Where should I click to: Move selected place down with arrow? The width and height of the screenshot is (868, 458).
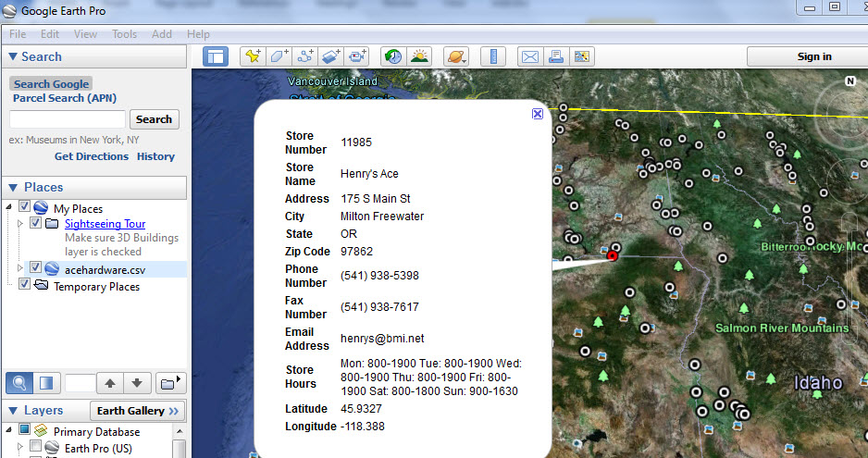tap(137, 383)
